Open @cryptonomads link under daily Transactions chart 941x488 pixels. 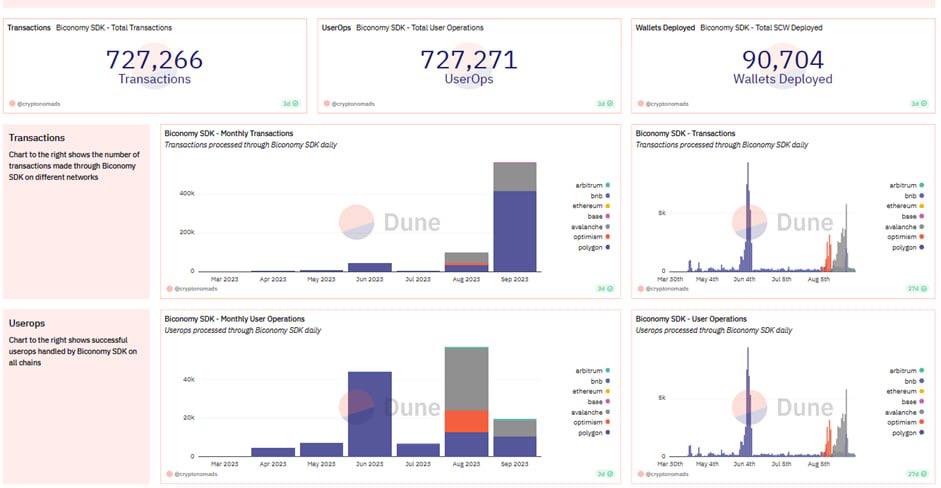point(667,289)
